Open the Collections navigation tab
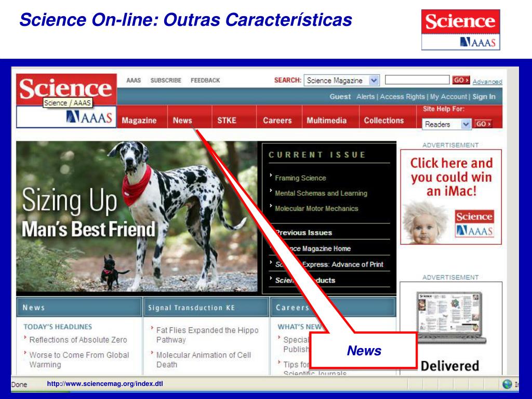Viewport: 532px width, 399px height. click(x=384, y=121)
